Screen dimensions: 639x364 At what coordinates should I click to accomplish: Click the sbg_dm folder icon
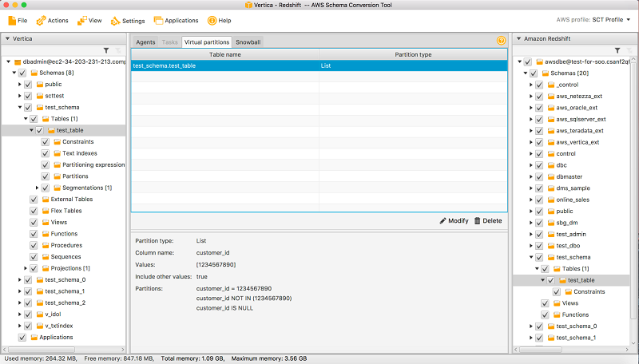pos(551,223)
